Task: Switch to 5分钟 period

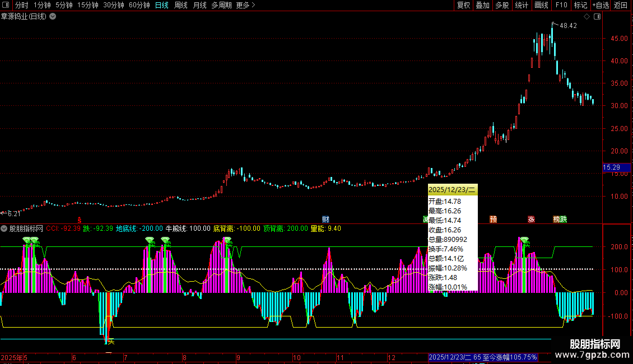Action: point(64,5)
